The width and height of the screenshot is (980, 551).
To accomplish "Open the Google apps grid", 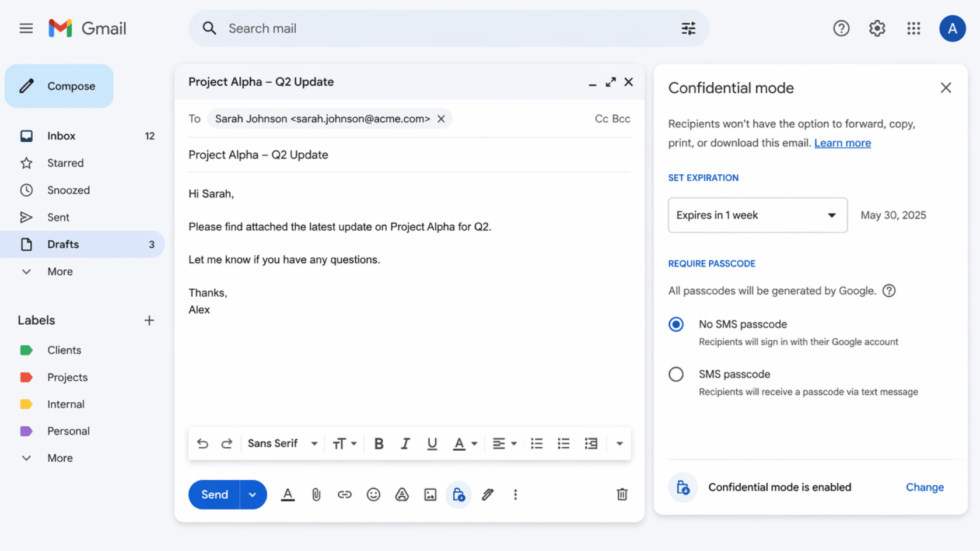I will tap(914, 28).
